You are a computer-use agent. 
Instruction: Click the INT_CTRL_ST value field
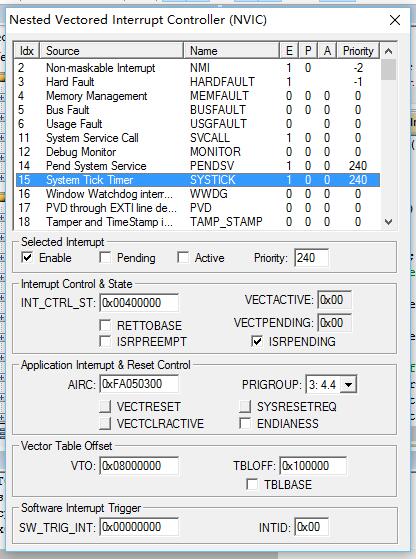139,303
